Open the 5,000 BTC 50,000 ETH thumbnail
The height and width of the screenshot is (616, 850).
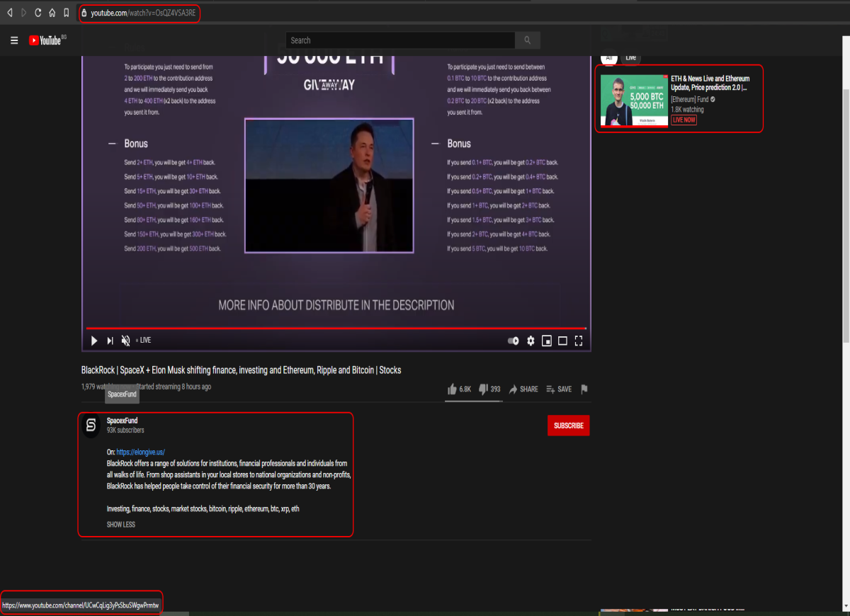click(634, 101)
